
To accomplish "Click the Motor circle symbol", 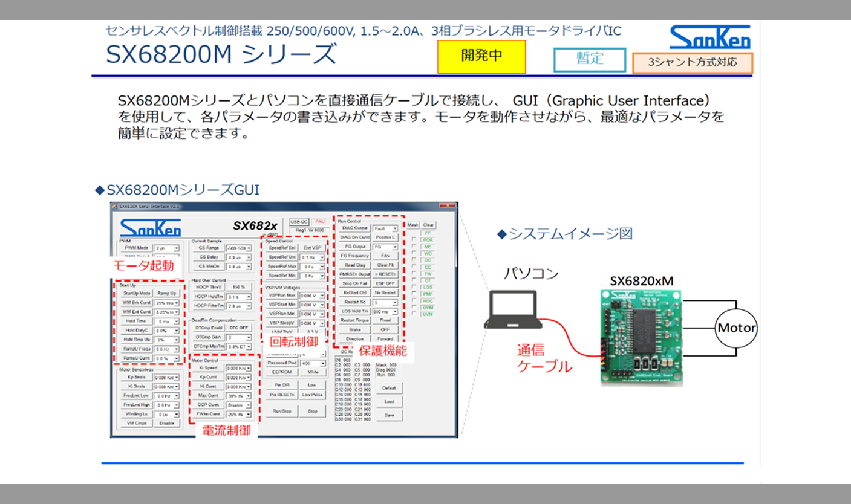I will pos(736,328).
